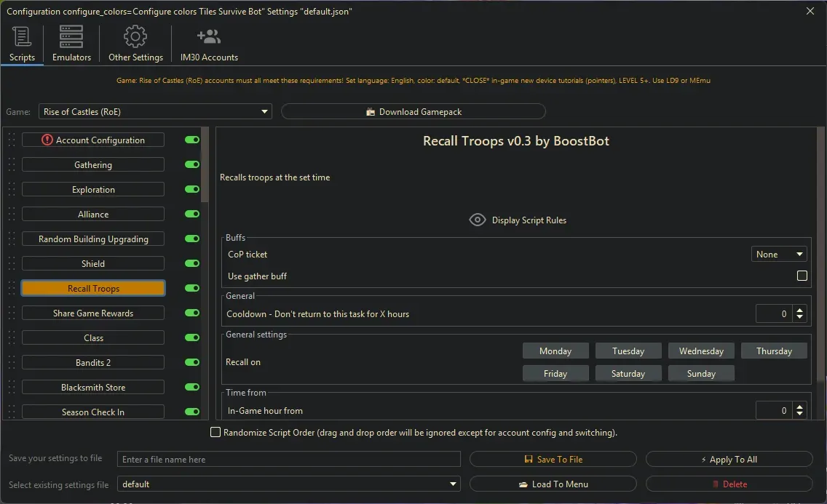The image size is (827, 504).
Task: Select the Alliance script
Action: 93,215
